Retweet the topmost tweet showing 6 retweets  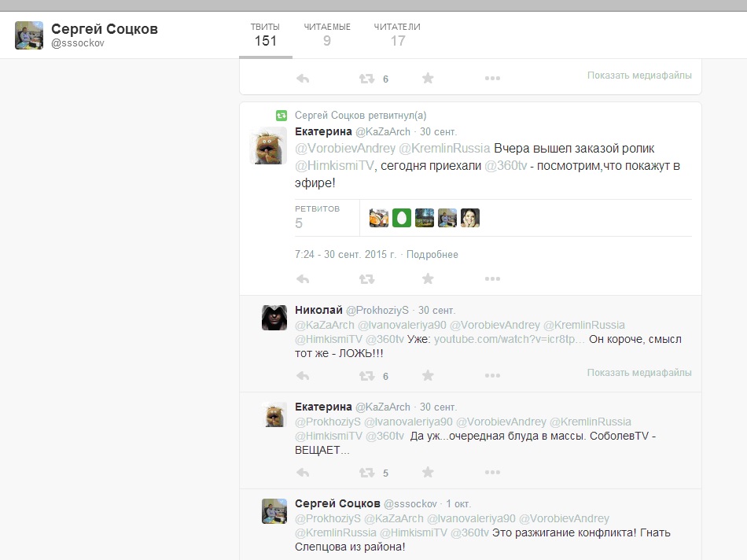pyautogui.click(x=367, y=78)
